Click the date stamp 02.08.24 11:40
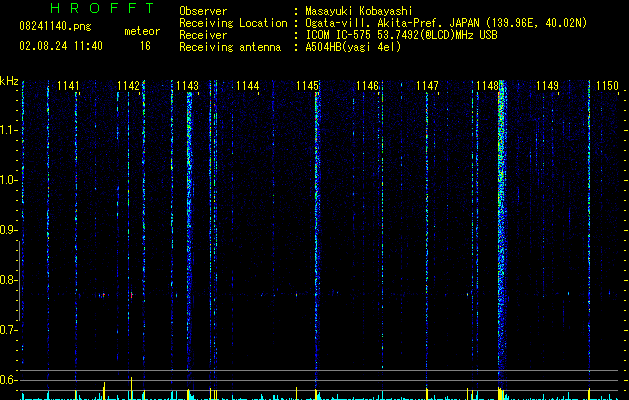This screenshot has width=629, height=400. click(x=61, y=46)
